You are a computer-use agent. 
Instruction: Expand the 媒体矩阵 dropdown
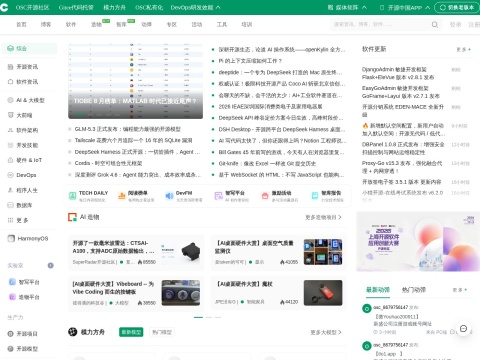coord(347,7)
